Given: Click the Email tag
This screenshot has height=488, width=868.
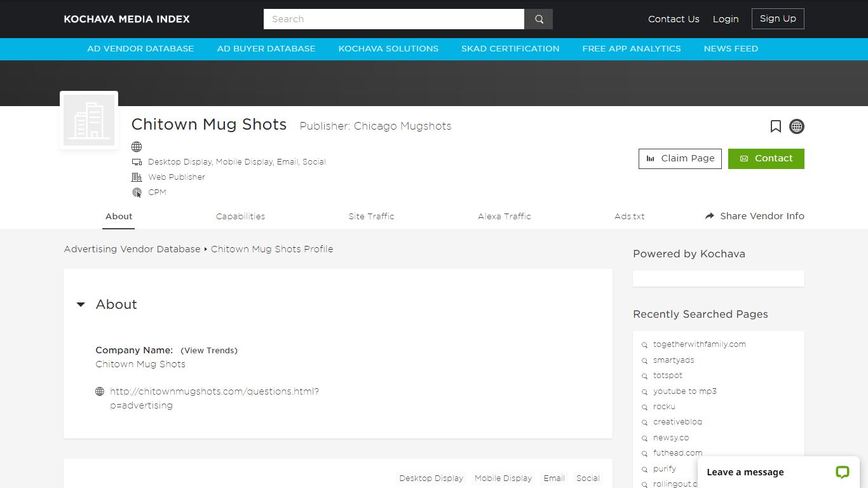Looking at the screenshot, I should point(553,478).
